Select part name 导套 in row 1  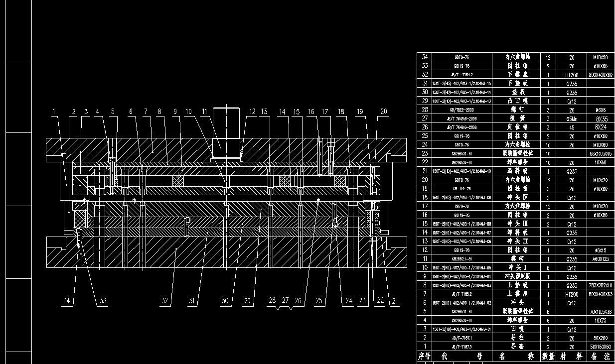[x=517, y=346]
